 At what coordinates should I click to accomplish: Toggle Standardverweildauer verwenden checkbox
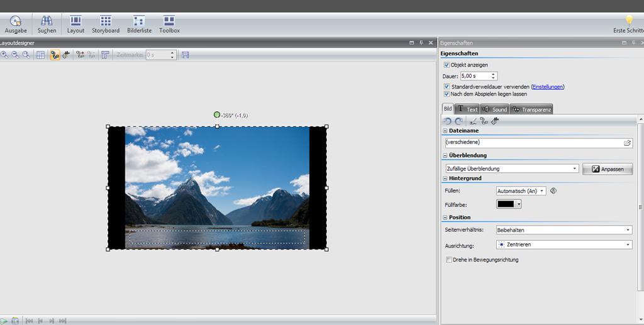(447, 87)
